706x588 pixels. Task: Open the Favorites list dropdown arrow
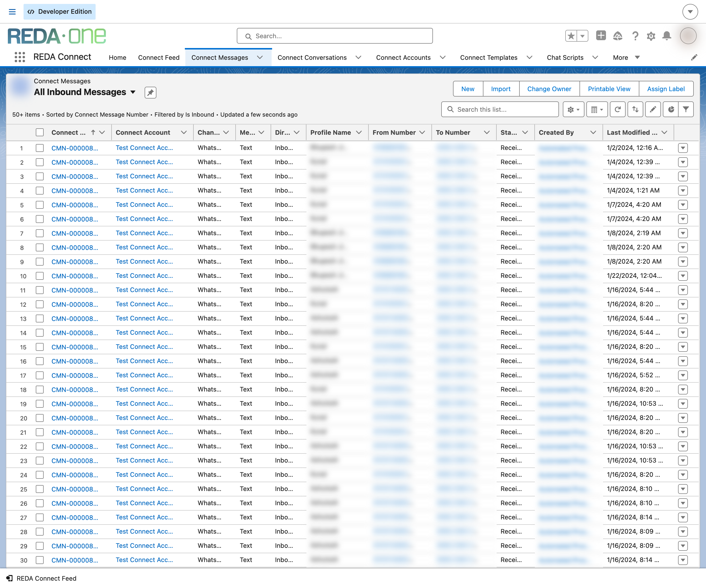tap(582, 36)
